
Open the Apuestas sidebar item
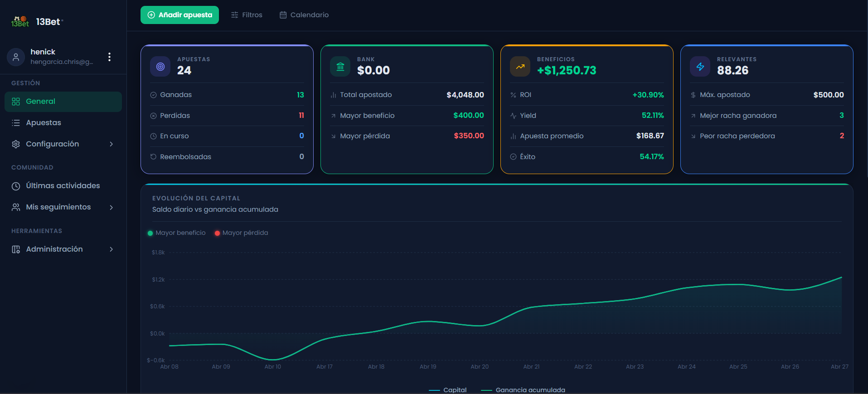(63, 123)
